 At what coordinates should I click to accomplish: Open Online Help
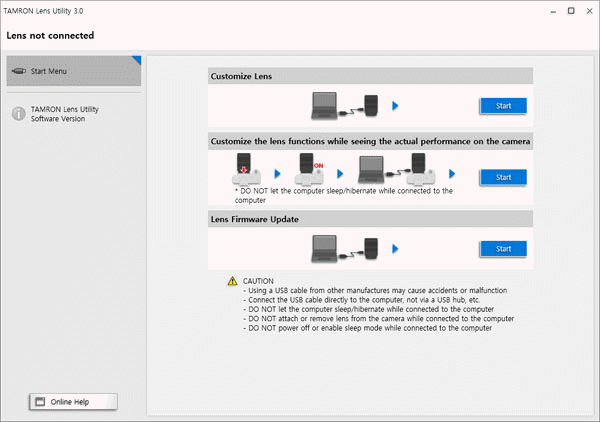pyautogui.click(x=73, y=402)
